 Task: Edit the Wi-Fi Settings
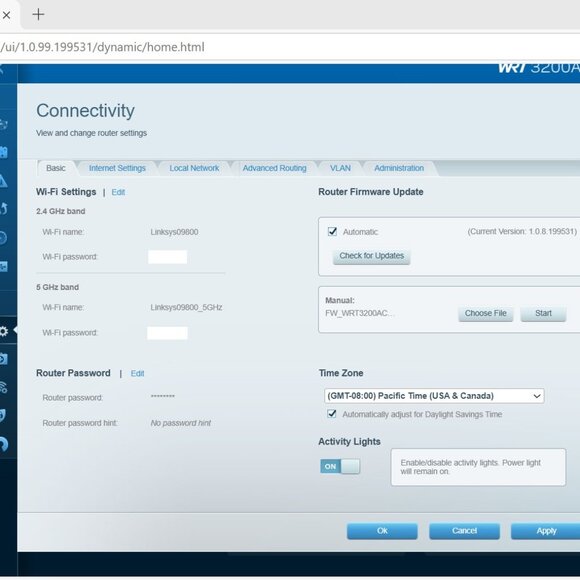[118, 192]
